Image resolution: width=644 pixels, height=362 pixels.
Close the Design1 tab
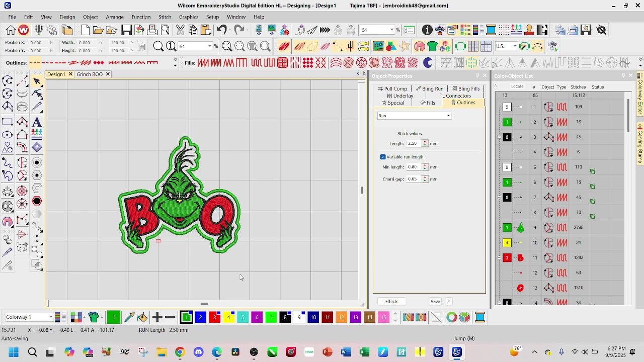(x=70, y=74)
